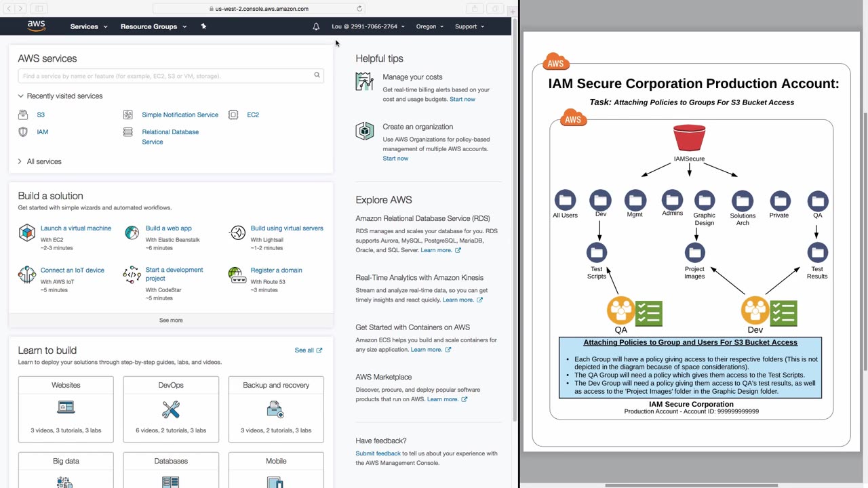
Task: Click the Launch a virtual machine icon
Action: (x=26, y=233)
